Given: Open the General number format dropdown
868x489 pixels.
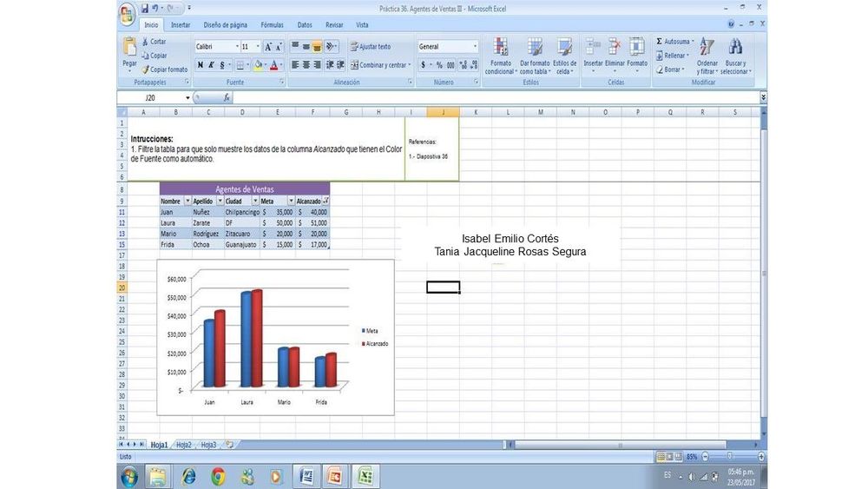Looking at the screenshot, I should 475,47.
